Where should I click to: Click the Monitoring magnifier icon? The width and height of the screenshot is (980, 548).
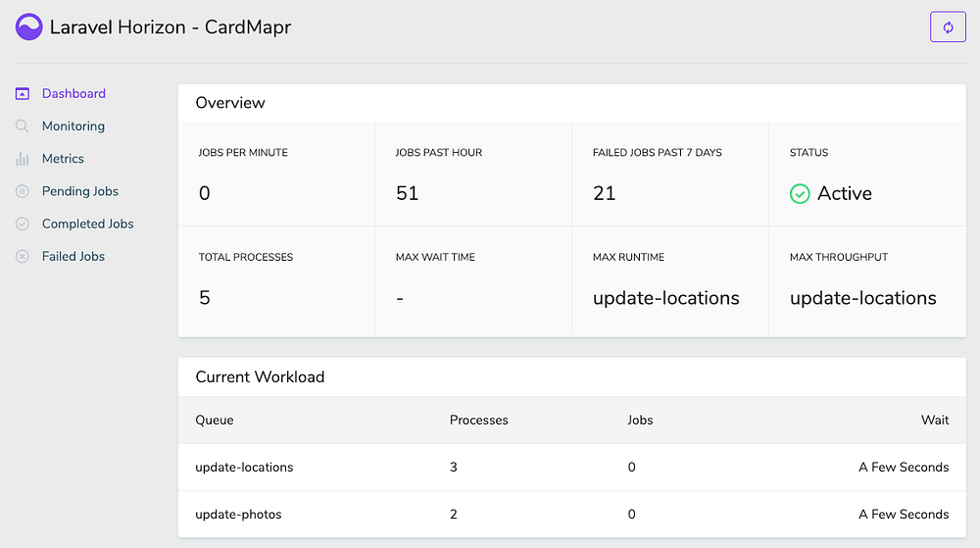(23, 126)
